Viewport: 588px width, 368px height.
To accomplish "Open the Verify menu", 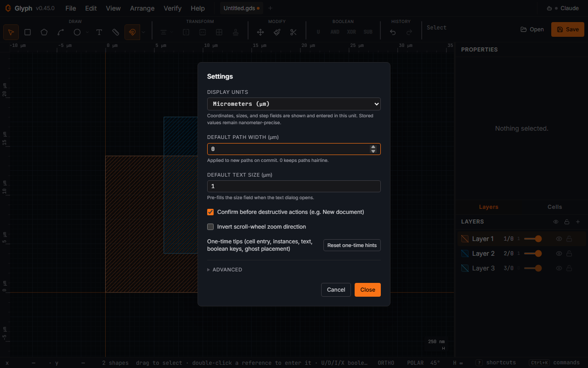I will tap(173, 8).
